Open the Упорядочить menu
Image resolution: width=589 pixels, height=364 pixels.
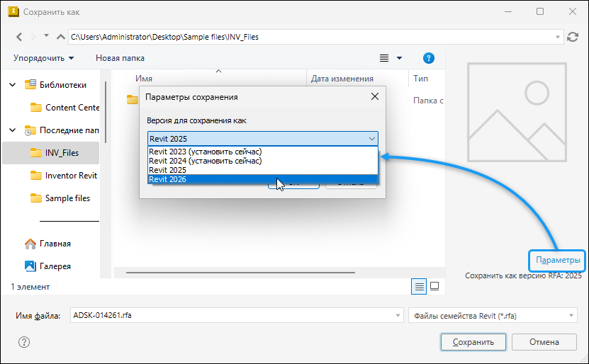point(43,58)
